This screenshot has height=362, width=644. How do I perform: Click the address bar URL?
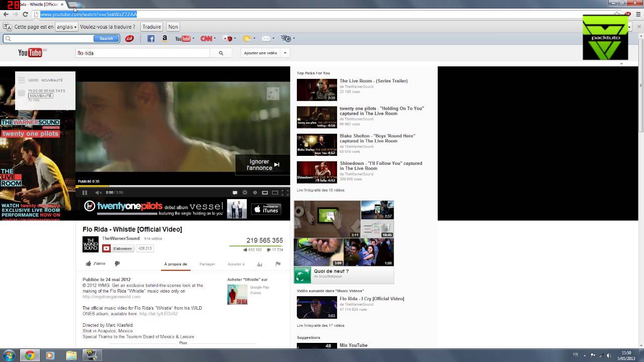pyautogui.click(x=89, y=14)
